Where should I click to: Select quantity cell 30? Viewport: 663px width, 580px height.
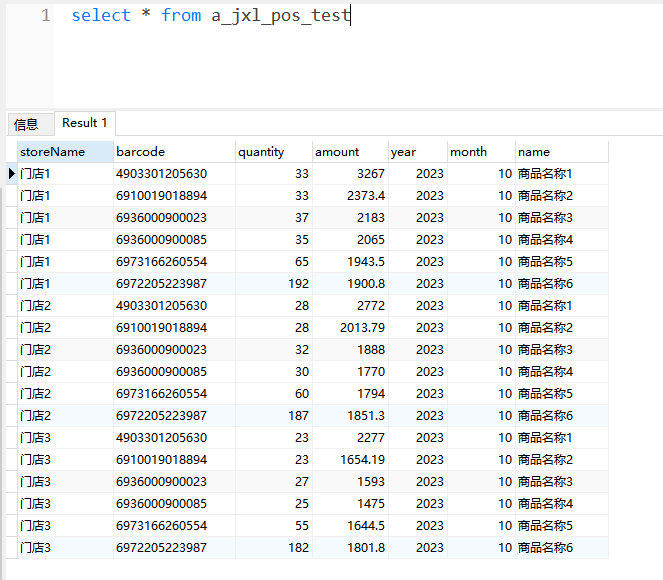tap(274, 372)
